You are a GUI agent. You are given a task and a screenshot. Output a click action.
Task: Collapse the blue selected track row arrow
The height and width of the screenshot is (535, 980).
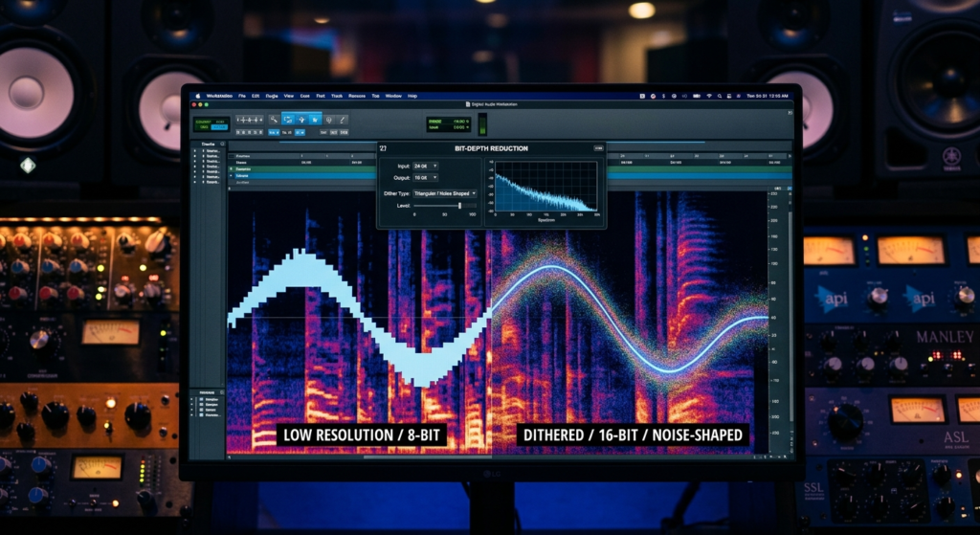click(x=231, y=176)
